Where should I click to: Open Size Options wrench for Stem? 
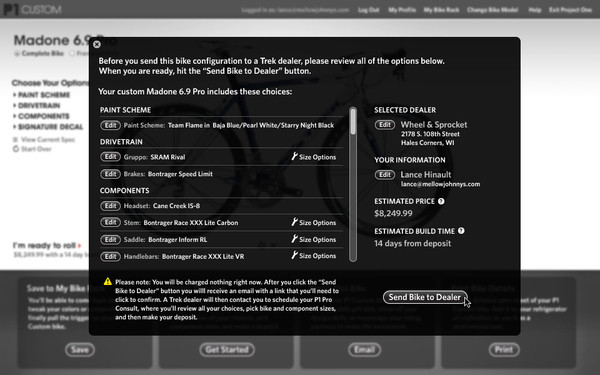[x=314, y=222]
